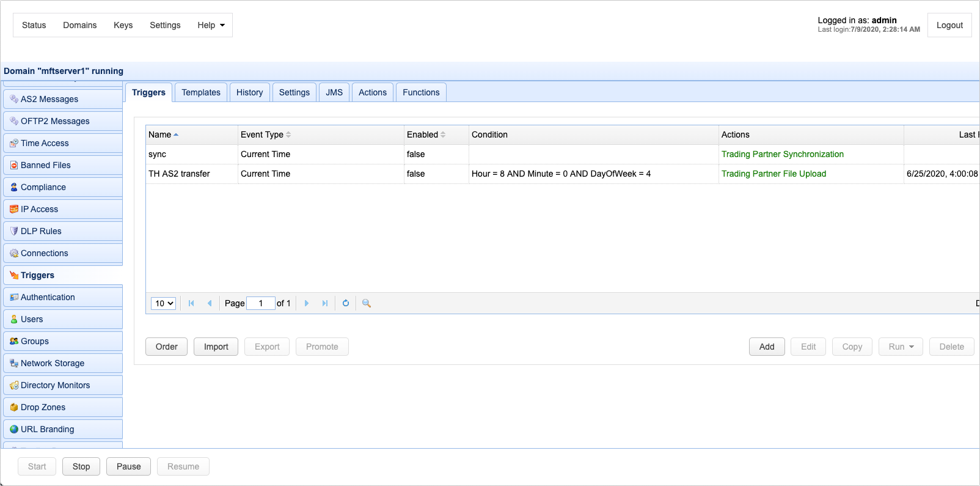Click the Resume domain button
Image resolution: width=980 pixels, height=486 pixels.
183,466
